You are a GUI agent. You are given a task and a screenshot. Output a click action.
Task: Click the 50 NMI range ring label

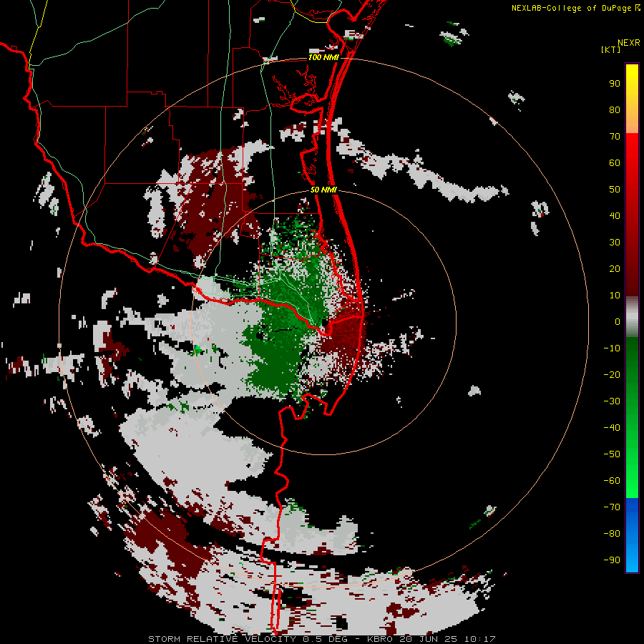point(323,190)
